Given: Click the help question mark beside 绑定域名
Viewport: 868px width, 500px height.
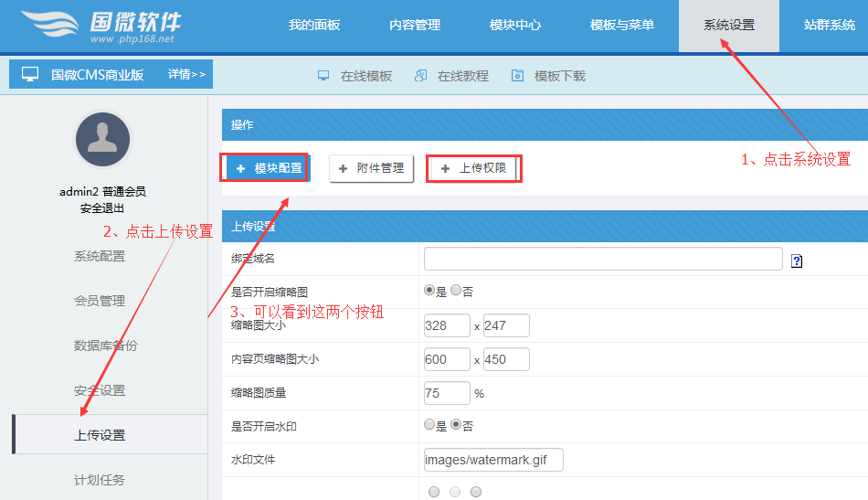Looking at the screenshot, I should (x=797, y=261).
